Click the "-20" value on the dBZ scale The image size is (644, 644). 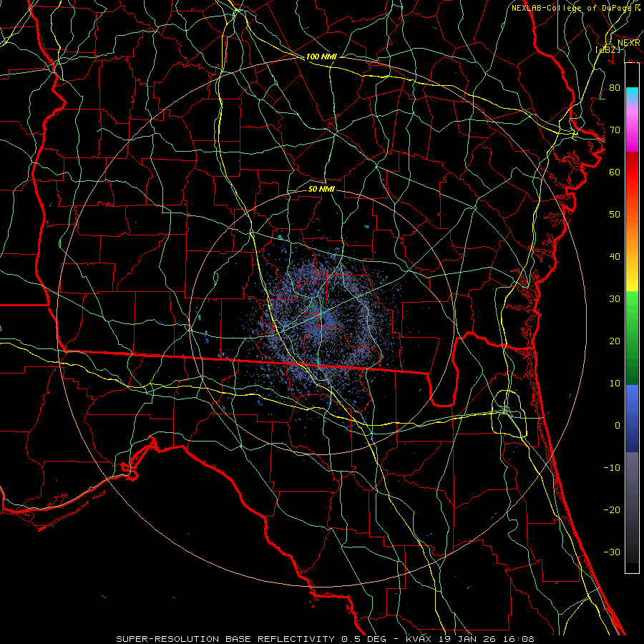coord(612,509)
